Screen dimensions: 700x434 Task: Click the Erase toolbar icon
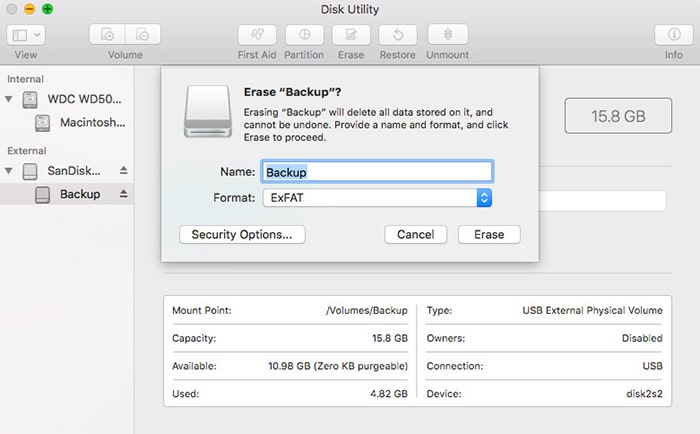coord(351,35)
